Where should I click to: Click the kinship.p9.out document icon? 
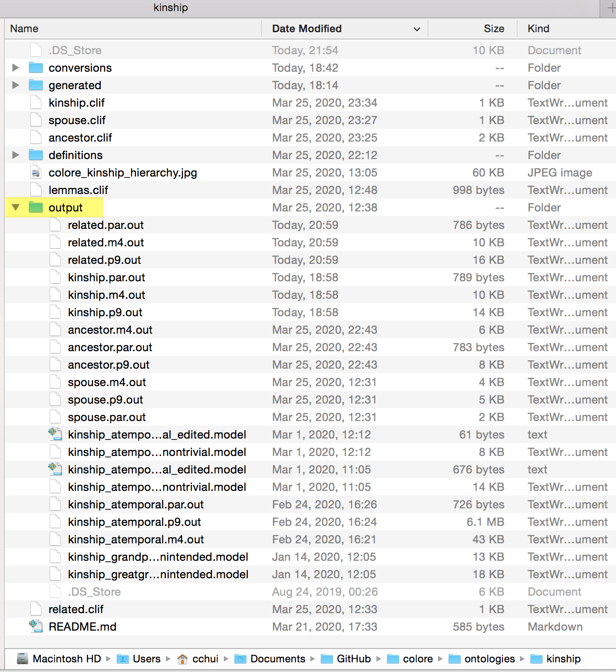pyautogui.click(x=55, y=312)
